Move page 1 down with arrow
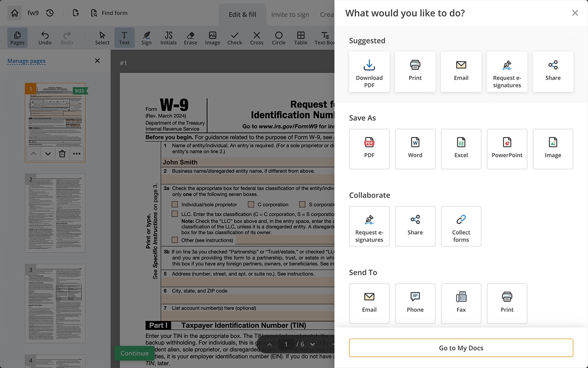The image size is (588, 368). [48, 154]
